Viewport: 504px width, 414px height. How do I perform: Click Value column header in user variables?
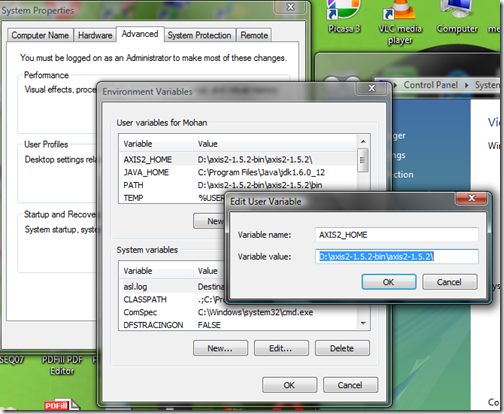click(275, 144)
